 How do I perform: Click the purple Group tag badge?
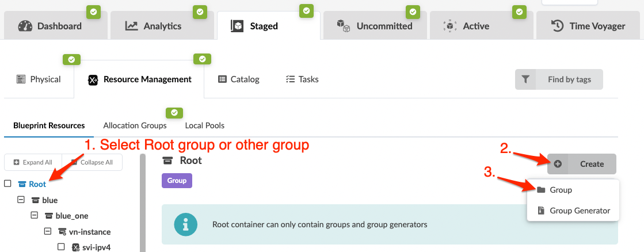[177, 181]
